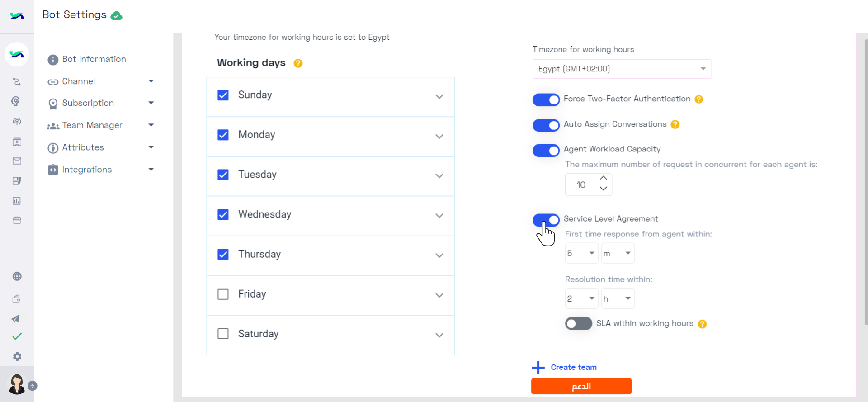Open the Timezone for working hours dropdown
The width and height of the screenshot is (868, 402).
click(622, 69)
